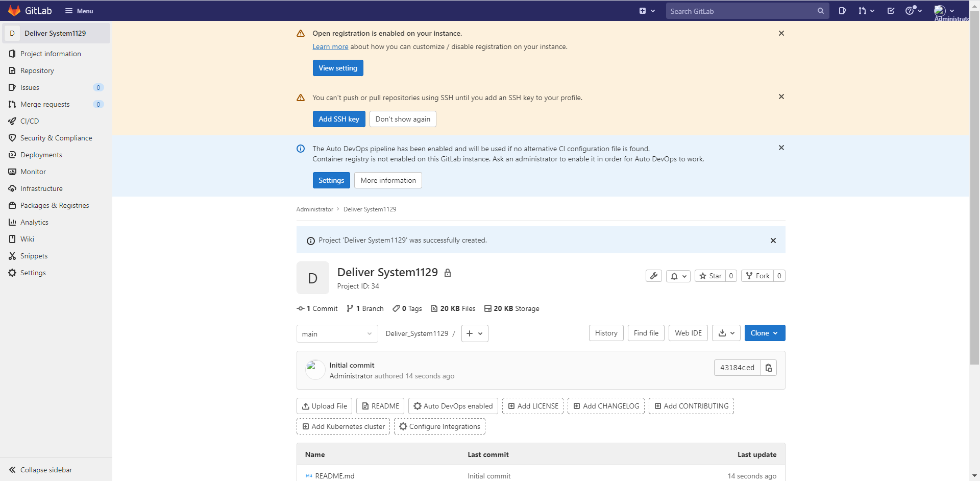
Task: Open the Issues icon in top navbar
Action: [842, 11]
